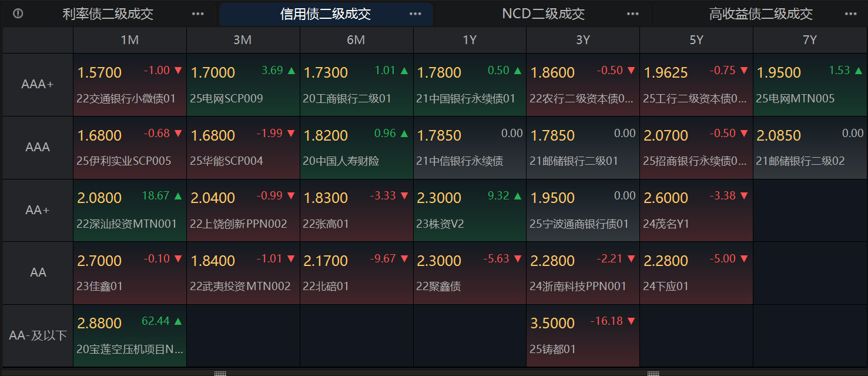Click the left horizontal scrollbar handle at bottom
The width and height of the screenshot is (868, 376).
(x=220, y=372)
